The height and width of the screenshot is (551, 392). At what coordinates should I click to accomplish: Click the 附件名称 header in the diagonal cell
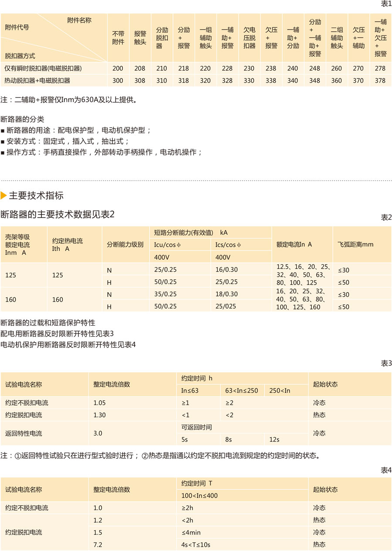click(79, 20)
